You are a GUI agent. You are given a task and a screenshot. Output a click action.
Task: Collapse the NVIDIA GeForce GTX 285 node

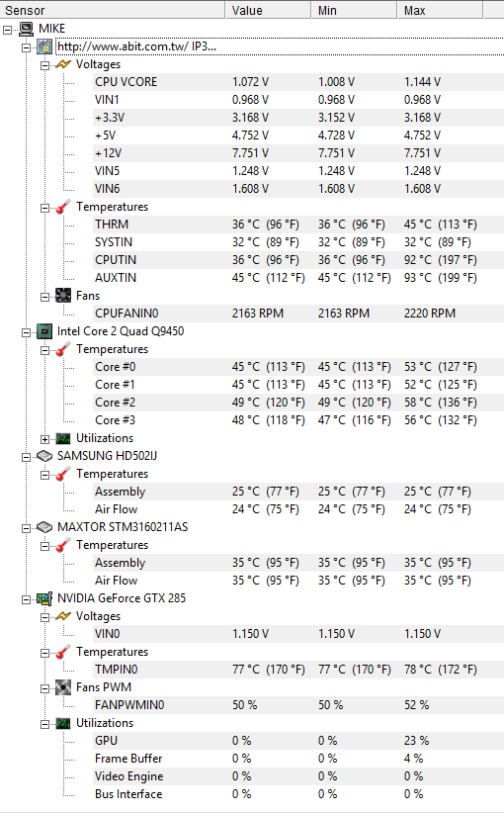pos(27,599)
